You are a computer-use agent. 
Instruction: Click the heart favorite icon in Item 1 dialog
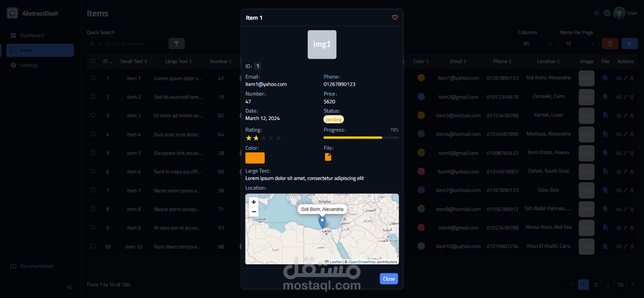click(395, 17)
